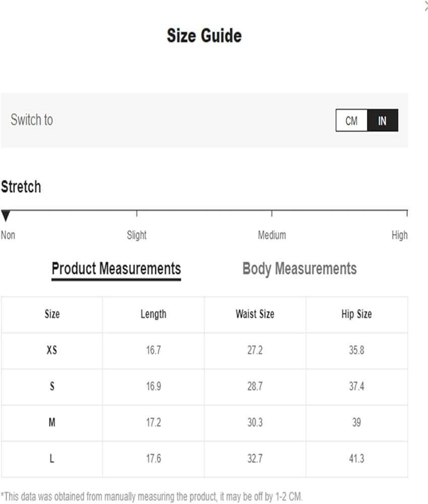Click the Waist Size column header

(255, 314)
